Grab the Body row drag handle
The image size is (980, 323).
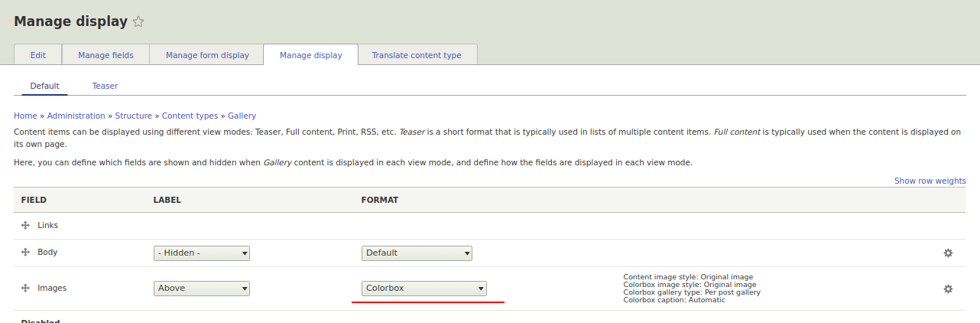[25, 252]
